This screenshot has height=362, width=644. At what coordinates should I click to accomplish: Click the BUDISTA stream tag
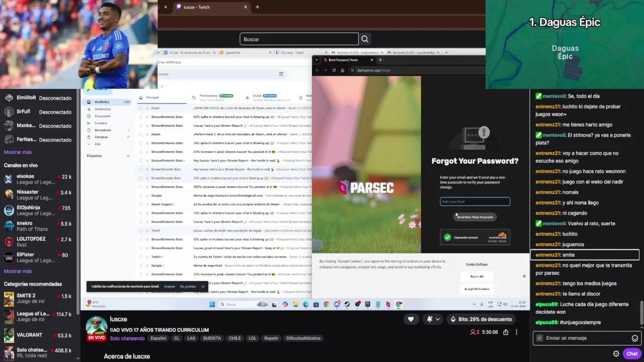pyautogui.click(x=212, y=338)
